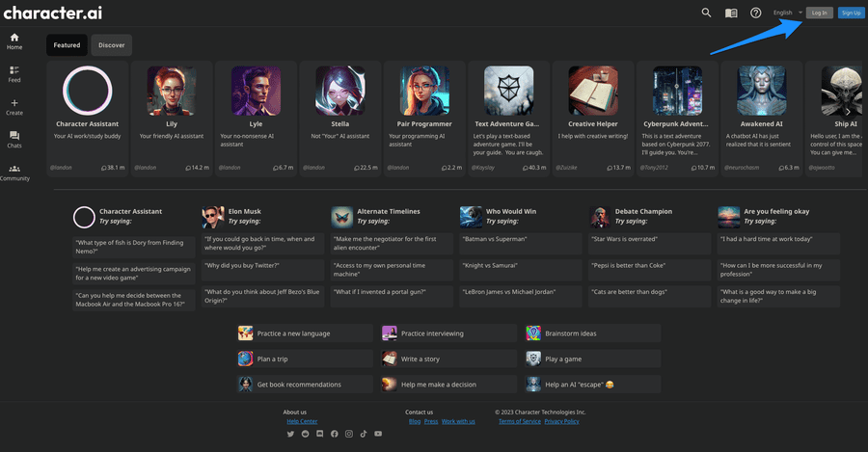Open Facebook icon in footer
Image resolution: width=868 pixels, height=452 pixels.
(335, 434)
